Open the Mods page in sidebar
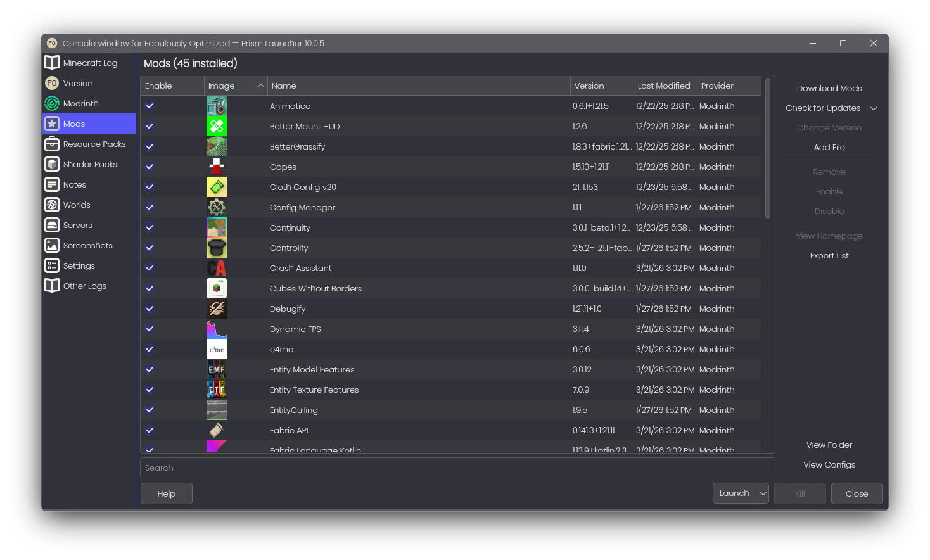This screenshot has width=930, height=560. (x=89, y=124)
